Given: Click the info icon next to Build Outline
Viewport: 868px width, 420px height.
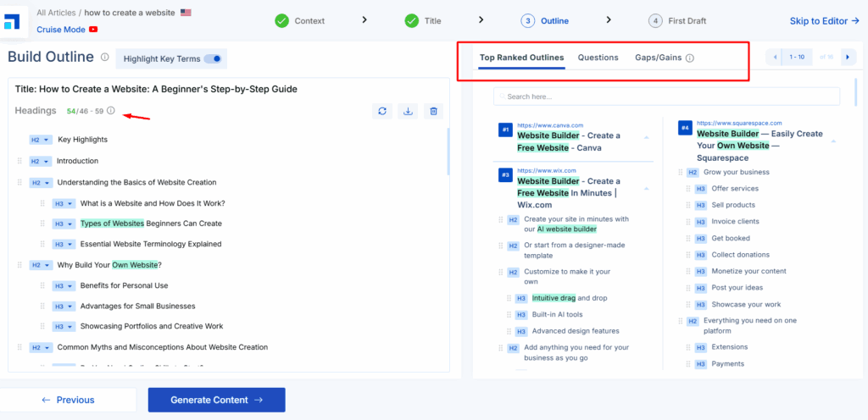Looking at the screenshot, I should click(x=104, y=57).
